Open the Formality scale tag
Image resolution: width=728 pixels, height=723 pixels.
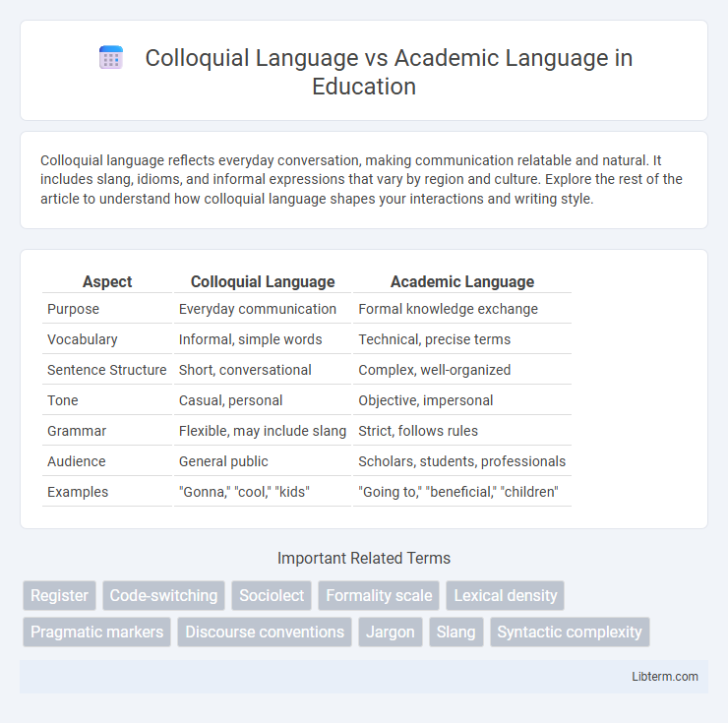(379, 595)
